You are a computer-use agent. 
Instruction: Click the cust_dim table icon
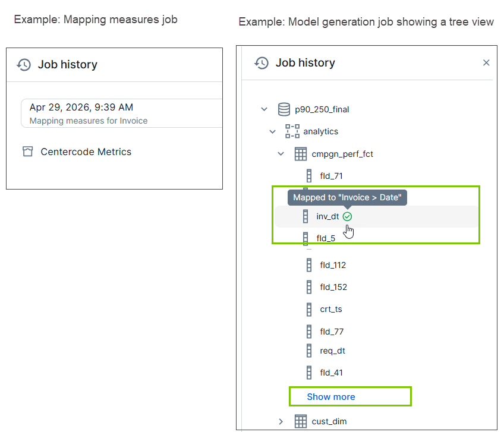(x=301, y=421)
